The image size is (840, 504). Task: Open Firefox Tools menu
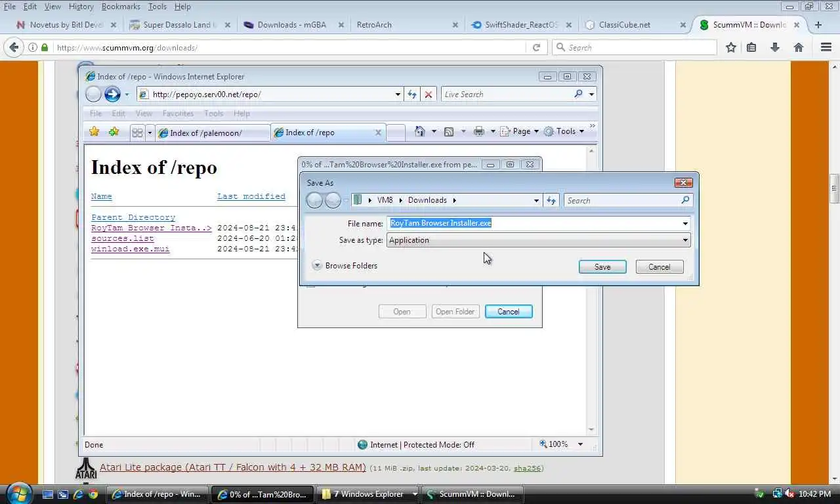[157, 7]
